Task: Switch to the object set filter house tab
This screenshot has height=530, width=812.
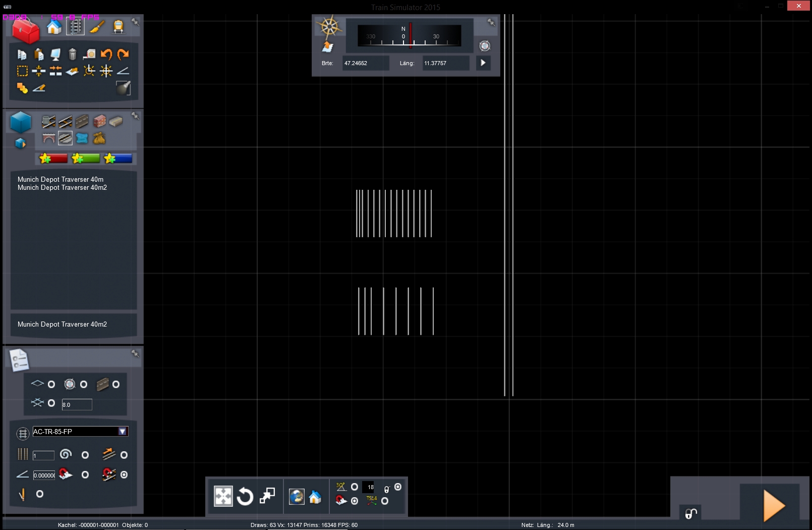Action: click(54, 26)
